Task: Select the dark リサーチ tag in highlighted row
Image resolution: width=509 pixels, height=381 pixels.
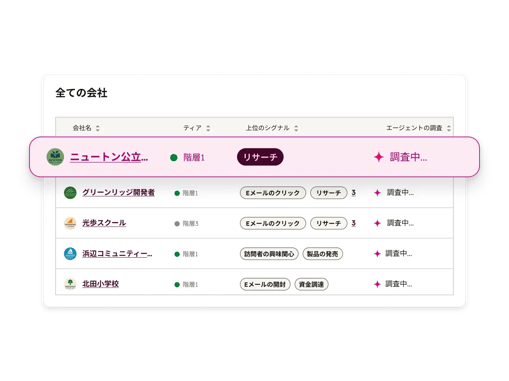Action: [x=260, y=157]
